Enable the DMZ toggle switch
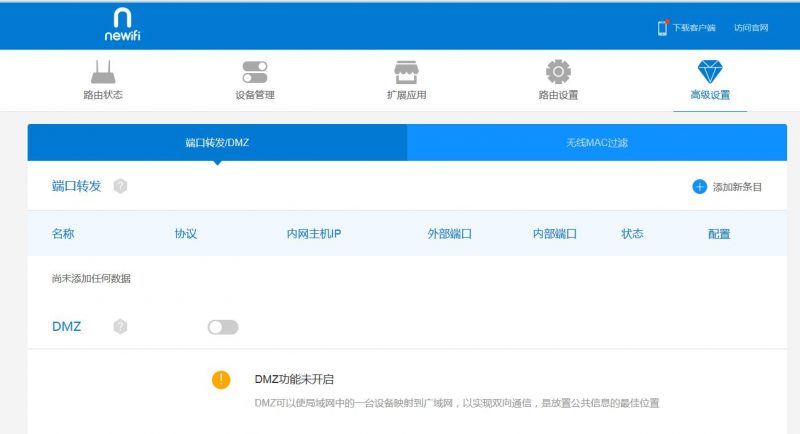 [223, 327]
